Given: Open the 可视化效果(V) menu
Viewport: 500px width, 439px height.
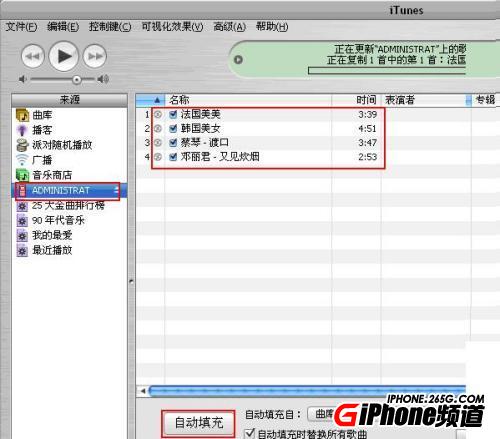Looking at the screenshot, I should 172,27.
